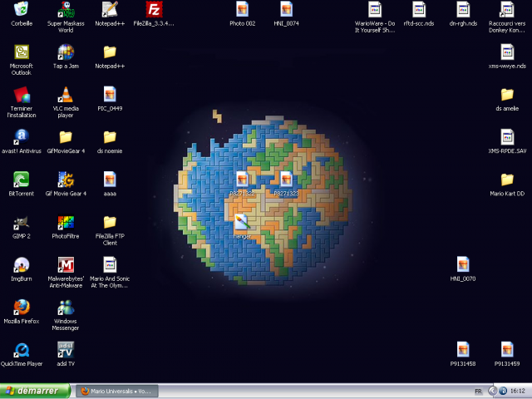
Task: Select the PIC_0449 image file
Action: coord(110,95)
